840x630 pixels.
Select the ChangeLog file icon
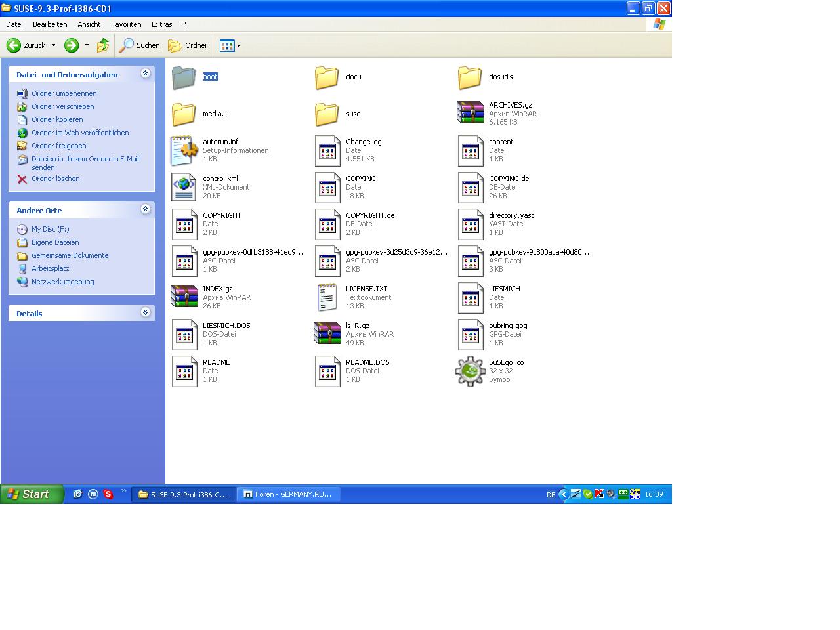click(x=327, y=151)
